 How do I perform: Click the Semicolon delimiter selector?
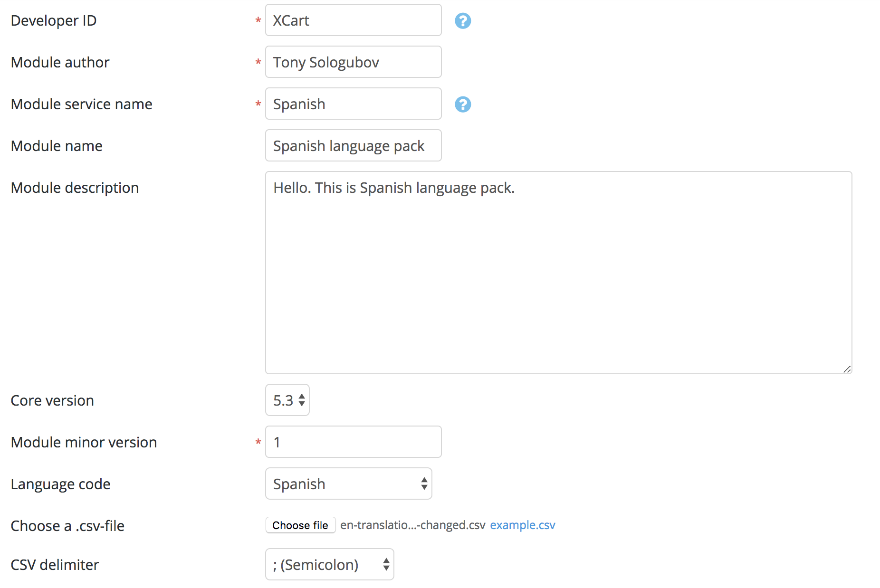[329, 564]
